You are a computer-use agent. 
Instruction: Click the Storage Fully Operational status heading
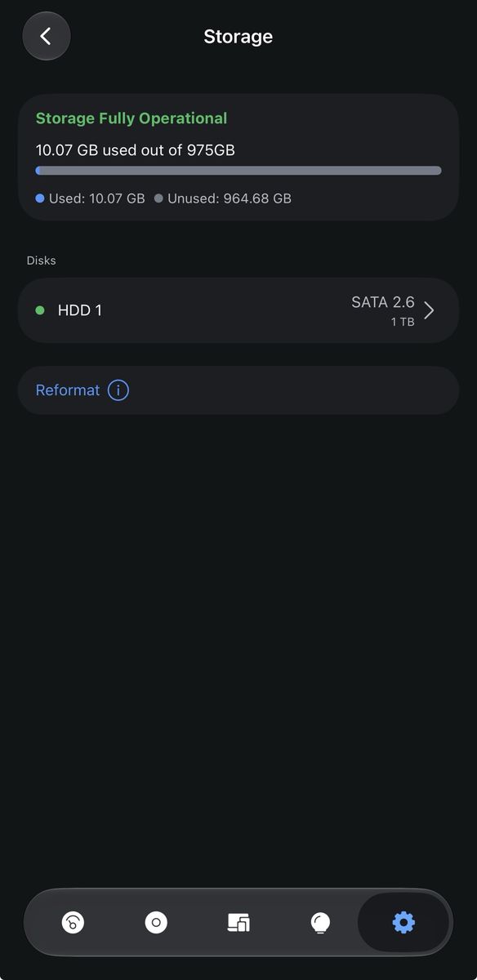132,118
